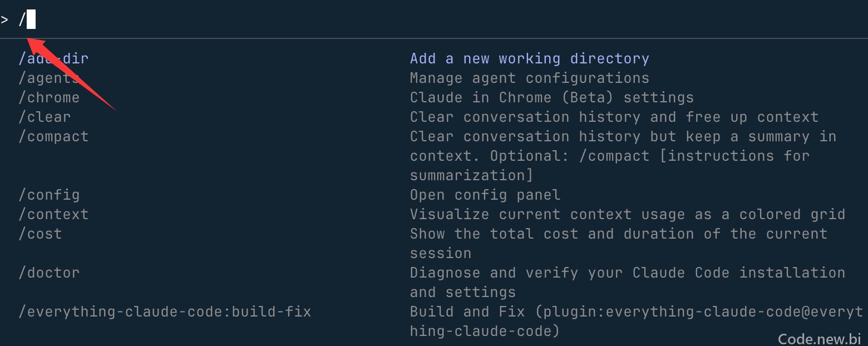Click "Diagnose and verify your Claude Code installation" text
868x346 pixels.
628,273
